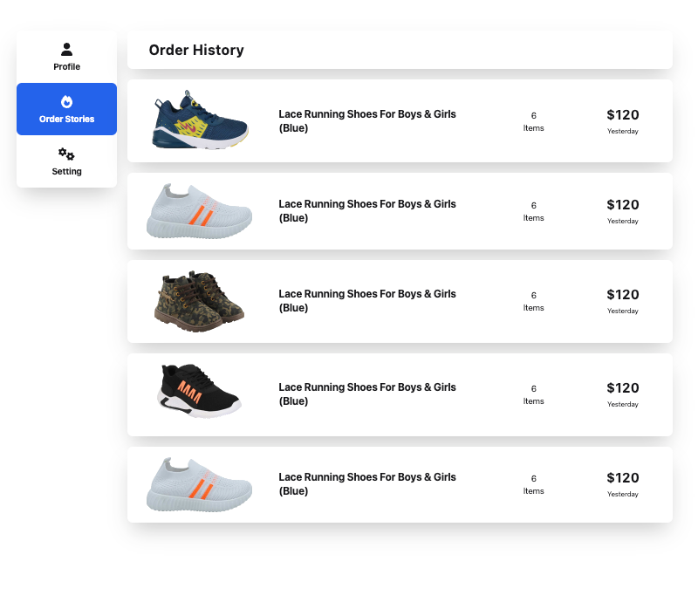Click 6 Items count on the second order
Screen dimensions: 698x616
click(533, 211)
